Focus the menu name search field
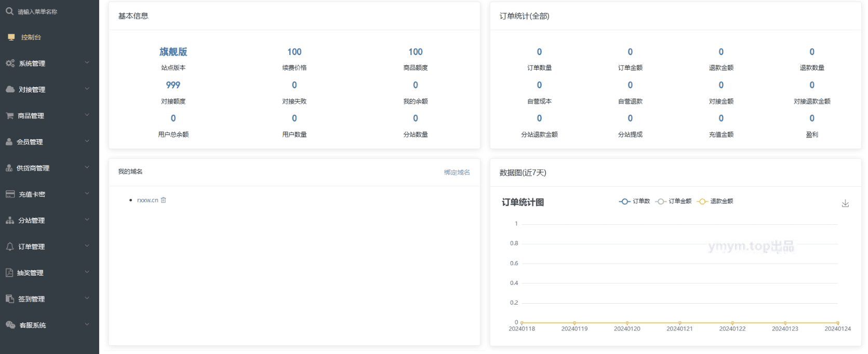The height and width of the screenshot is (354, 868). (x=49, y=11)
